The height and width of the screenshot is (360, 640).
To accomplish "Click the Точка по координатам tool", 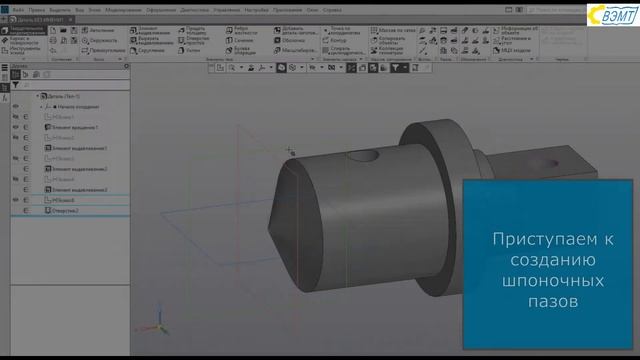I will (x=342, y=31).
